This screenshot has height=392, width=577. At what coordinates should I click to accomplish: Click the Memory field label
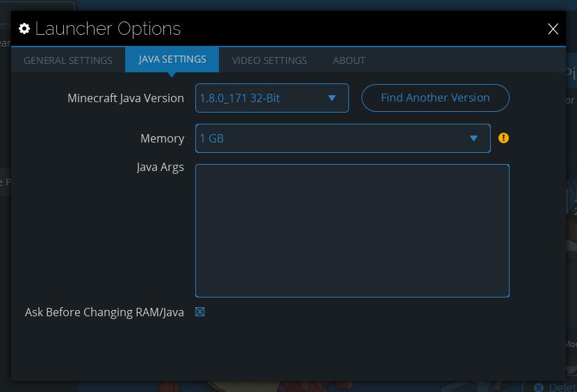coord(162,138)
